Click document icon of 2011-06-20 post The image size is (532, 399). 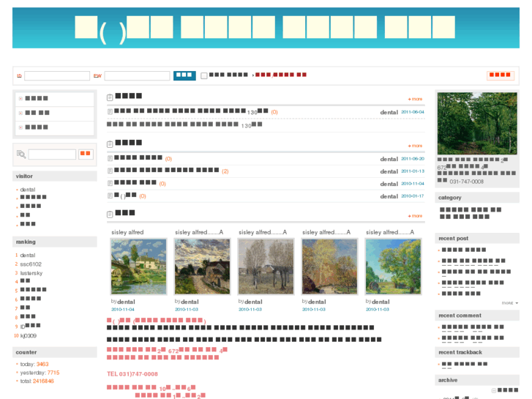click(x=110, y=158)
